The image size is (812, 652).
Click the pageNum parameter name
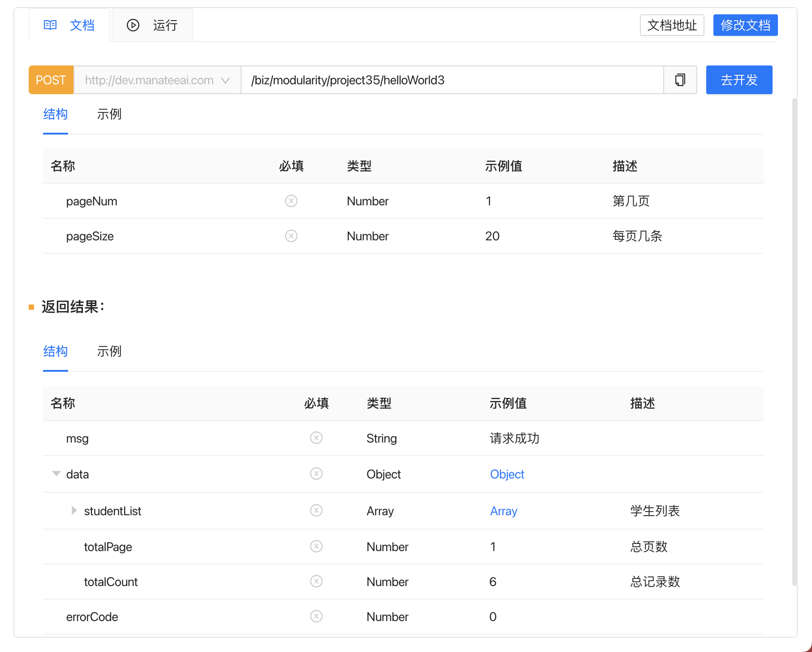coord(92,201)
